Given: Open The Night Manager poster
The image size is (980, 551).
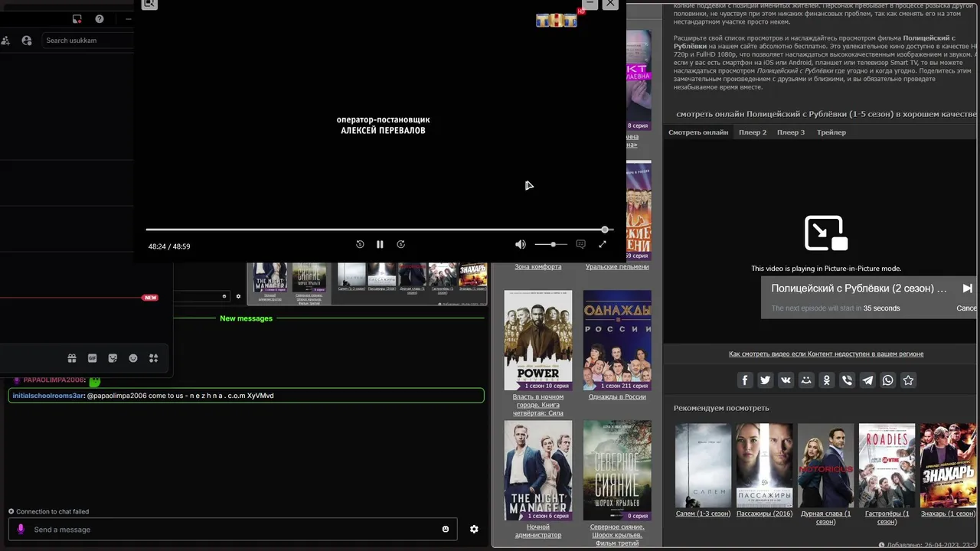Looking at the screenshot, I should [x=537, y=471].
